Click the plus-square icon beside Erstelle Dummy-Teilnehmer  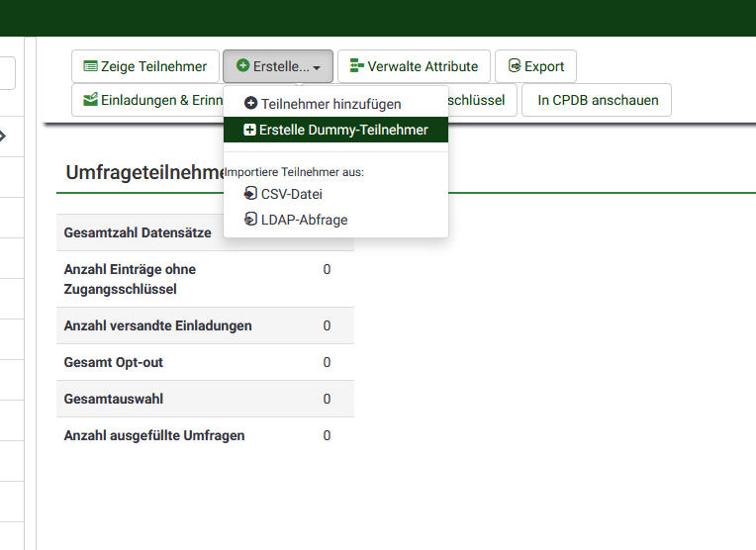point(250,130)
